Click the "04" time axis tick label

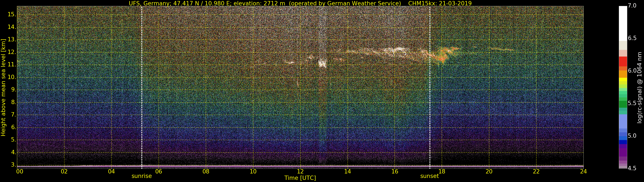[111, 171]
